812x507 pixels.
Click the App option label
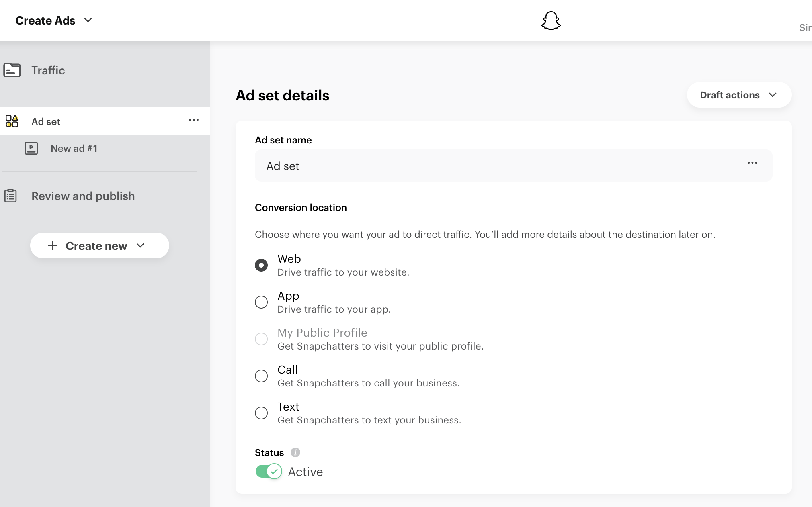pyautogui.click(x=288, y=296)
